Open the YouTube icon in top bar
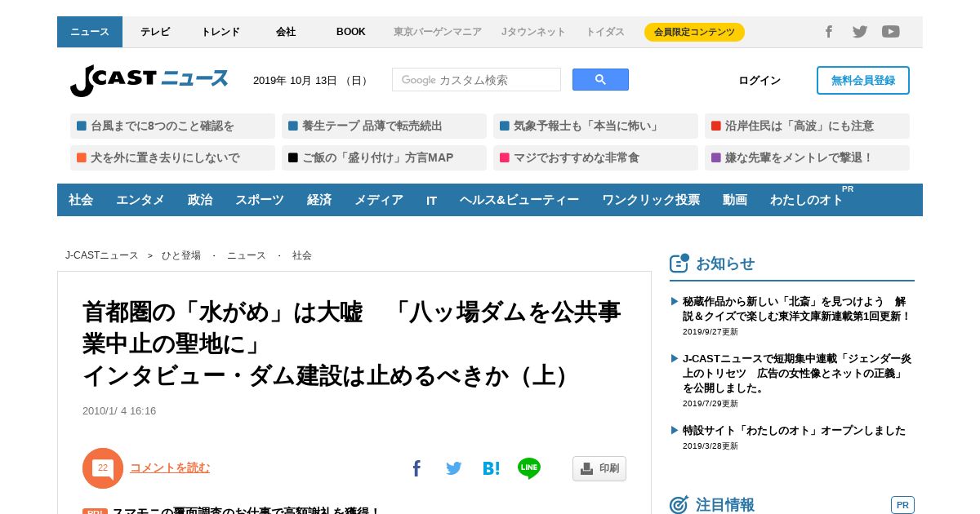Viewport: 980px width, 514px height. point(891,32)
